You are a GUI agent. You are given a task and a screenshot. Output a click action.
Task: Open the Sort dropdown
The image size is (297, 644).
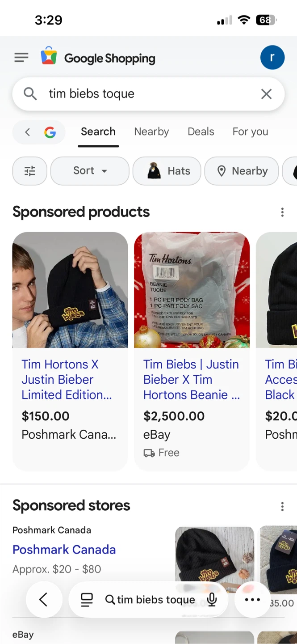coord(89,171)
